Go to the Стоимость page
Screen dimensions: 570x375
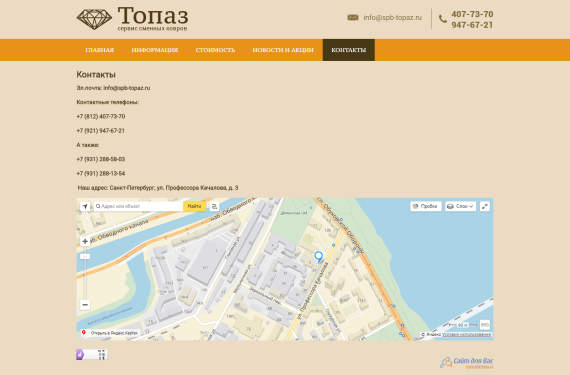215,50
